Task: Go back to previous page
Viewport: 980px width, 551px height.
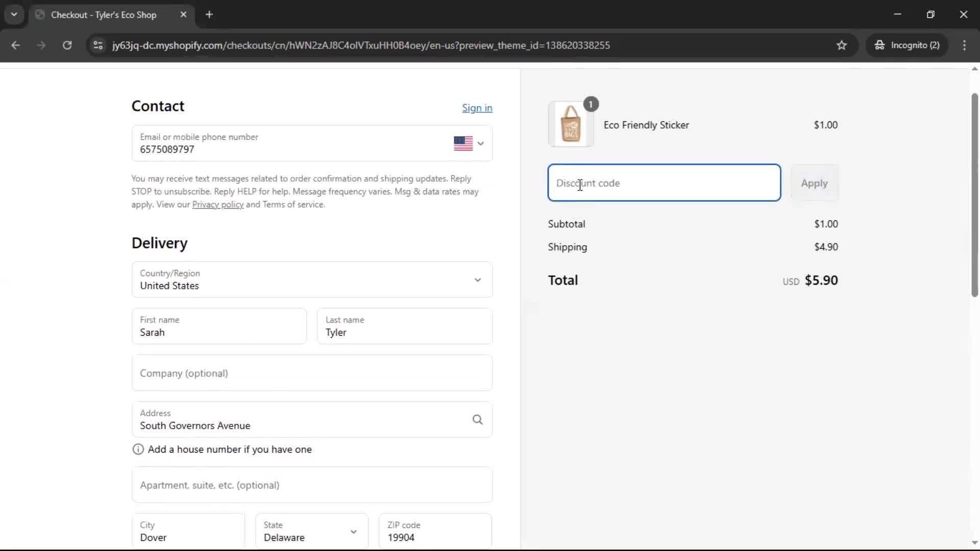Action: click(16, 45)
